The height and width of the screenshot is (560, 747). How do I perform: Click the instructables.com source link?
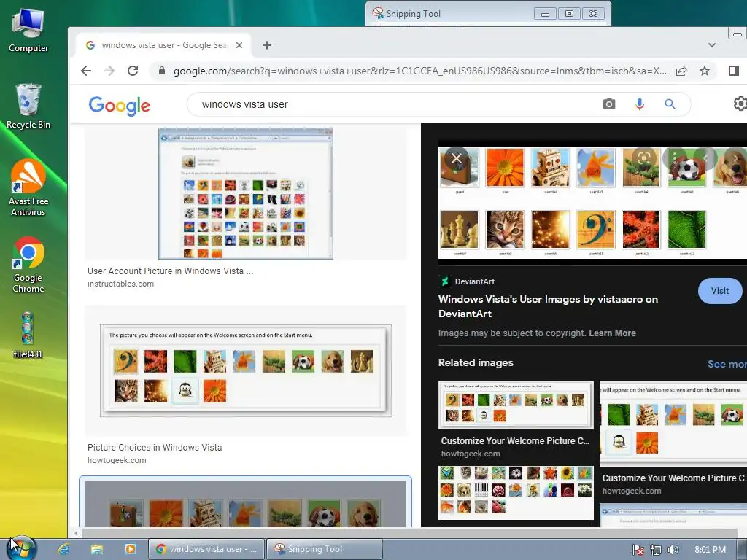[120, 284]
